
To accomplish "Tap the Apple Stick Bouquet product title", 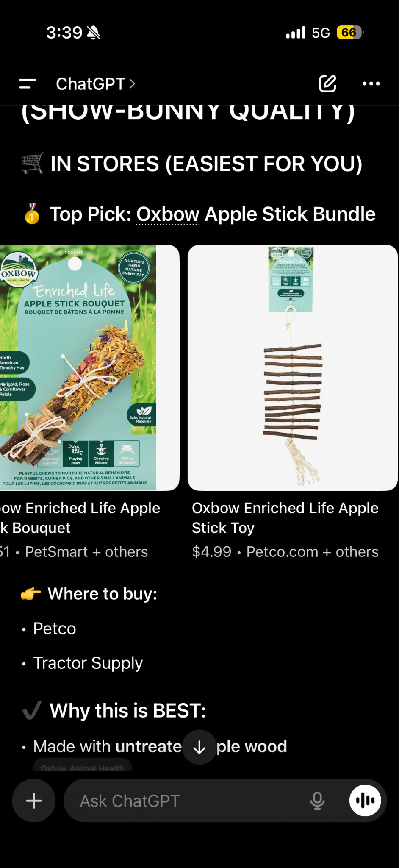I will [x=80, y=518].
